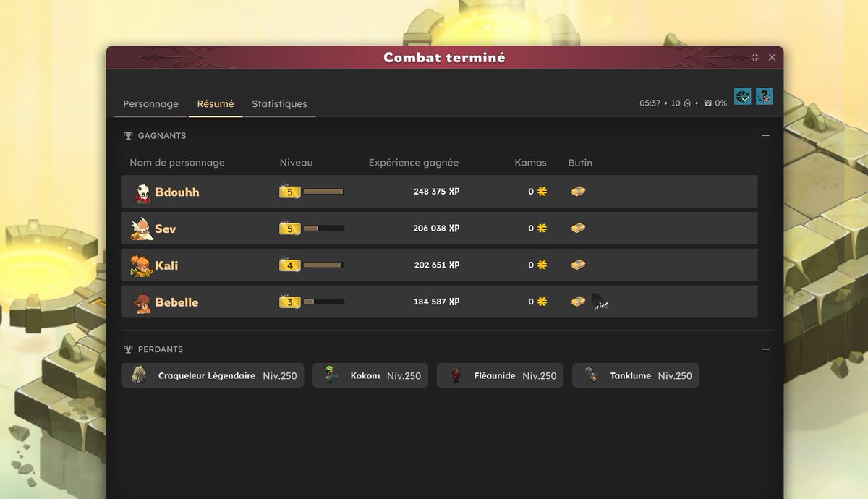
Task: Click the completed challenge icon with green check
Action: pyautogui.click(x=743, y=96)
